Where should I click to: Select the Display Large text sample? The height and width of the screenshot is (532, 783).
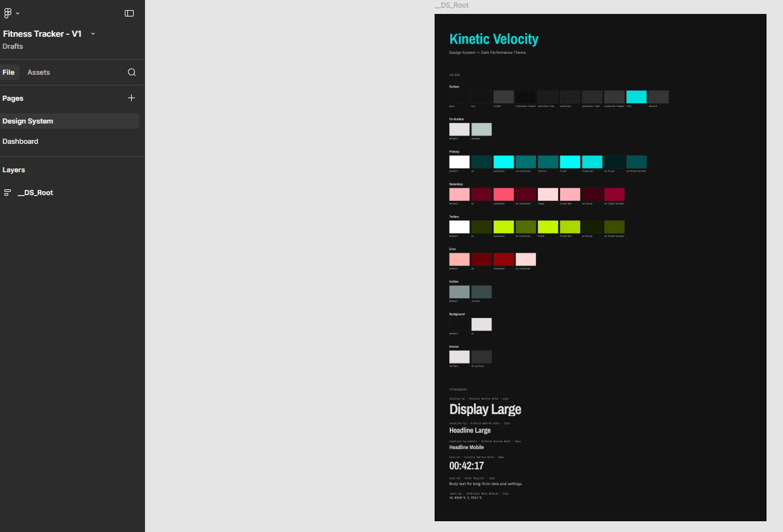[485, 409]
